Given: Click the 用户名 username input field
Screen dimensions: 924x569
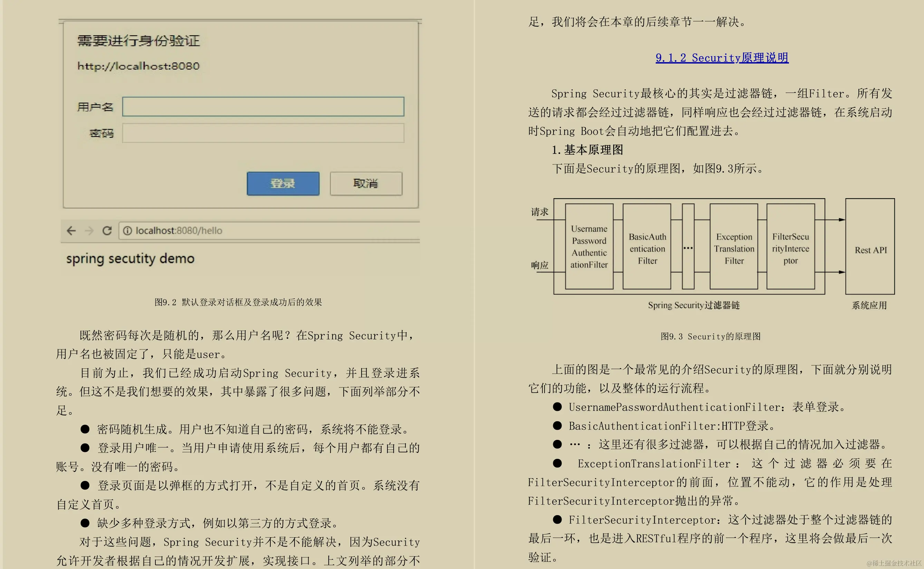Looking at the screenshot, I should pyautogui.click(x=263, y=106).
